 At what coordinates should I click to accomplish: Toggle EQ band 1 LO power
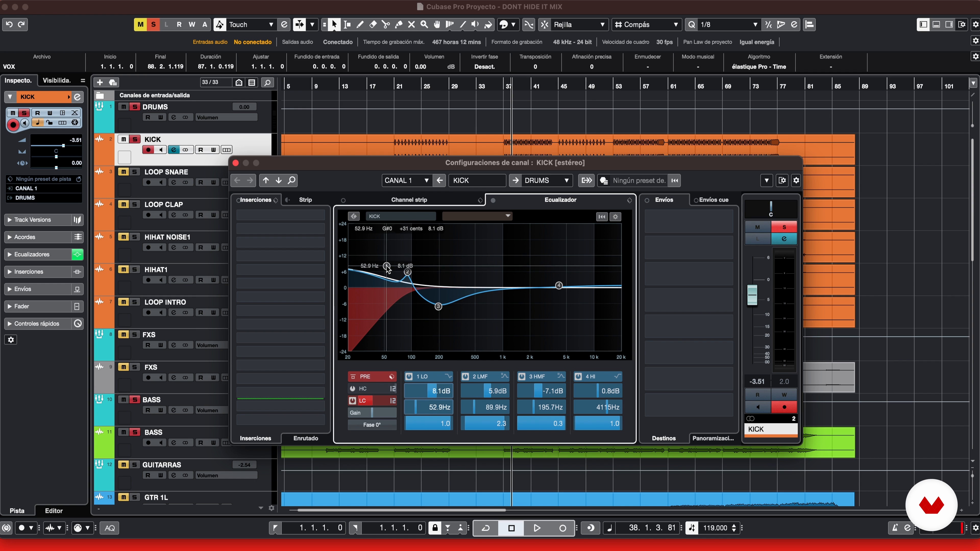pos(409,377)
